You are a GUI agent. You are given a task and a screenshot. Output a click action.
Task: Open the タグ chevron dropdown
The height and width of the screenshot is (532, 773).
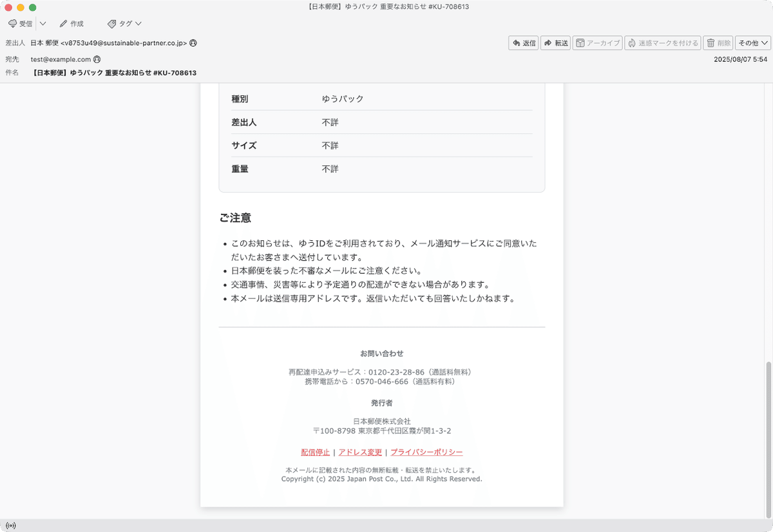[137, 23]
